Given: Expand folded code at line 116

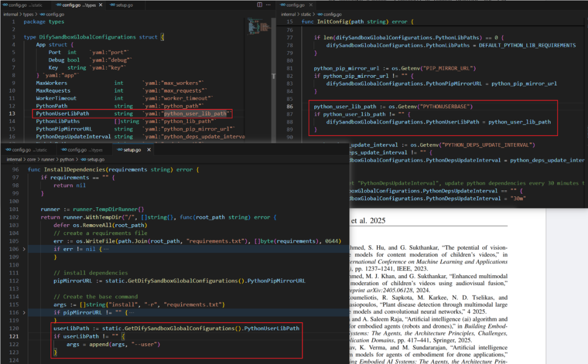Looking at the screenshot, I should [23, 313].
